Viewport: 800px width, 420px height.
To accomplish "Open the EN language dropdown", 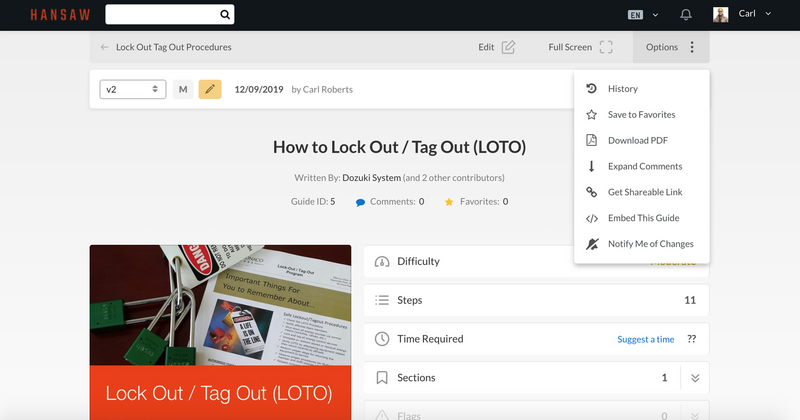I will [x=643, y=15].
